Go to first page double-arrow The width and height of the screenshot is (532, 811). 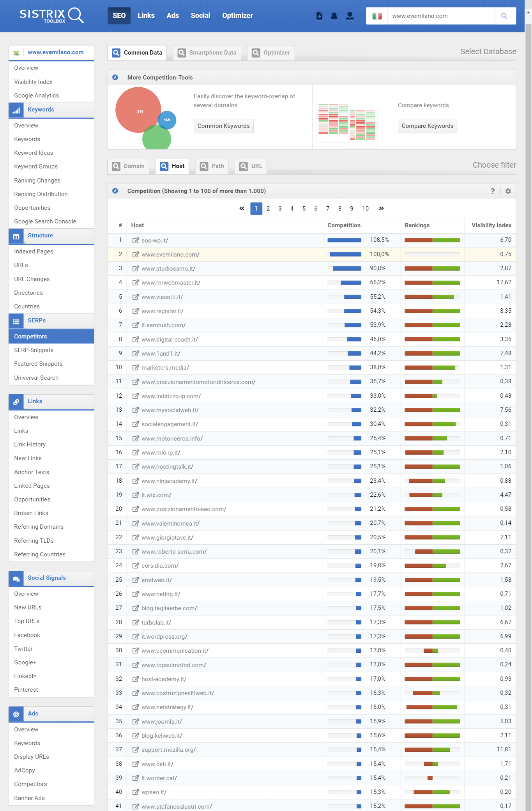point(242,209)
